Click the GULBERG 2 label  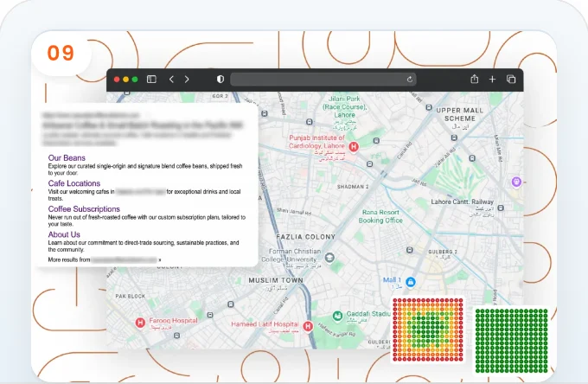[x=443, y=252]
